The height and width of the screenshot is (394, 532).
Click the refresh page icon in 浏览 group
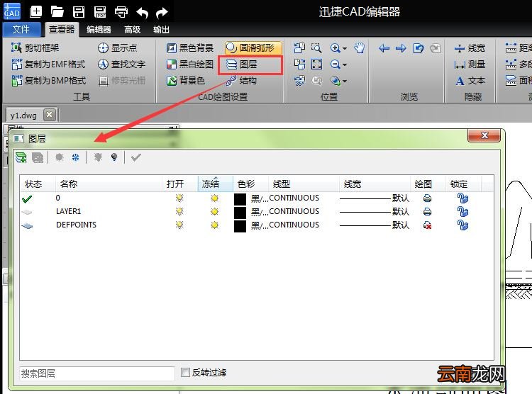point(419,48)
